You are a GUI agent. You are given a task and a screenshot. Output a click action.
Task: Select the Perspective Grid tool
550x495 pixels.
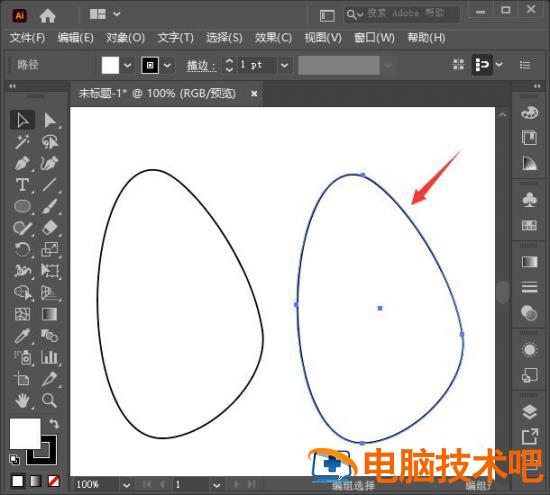click(50, 293)
